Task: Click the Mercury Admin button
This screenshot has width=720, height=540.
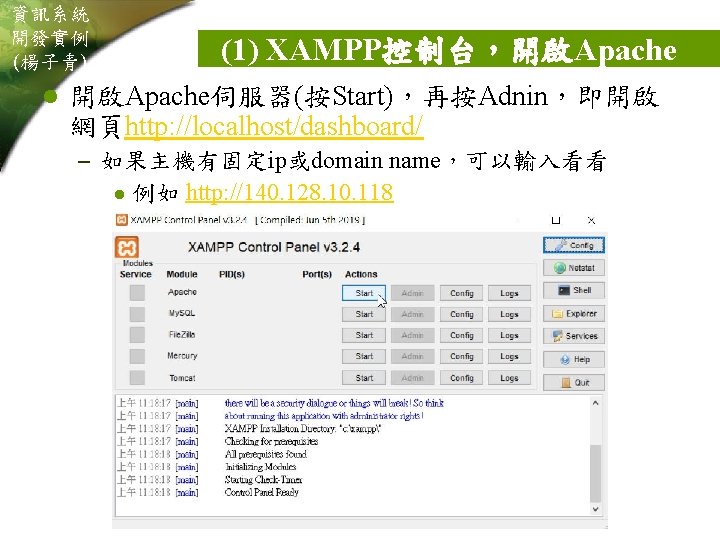Action: tap(412, 356)
